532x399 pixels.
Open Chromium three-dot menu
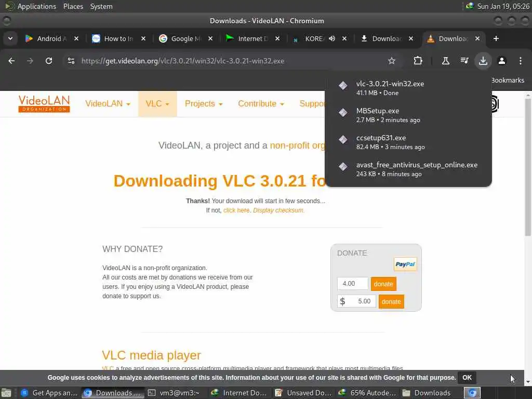point(521,61)
